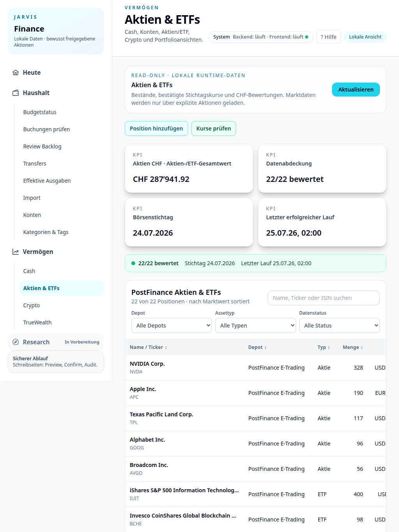Go to the Import page
Image resolution: width=399 pixels, height=532 pixels.
61,198
